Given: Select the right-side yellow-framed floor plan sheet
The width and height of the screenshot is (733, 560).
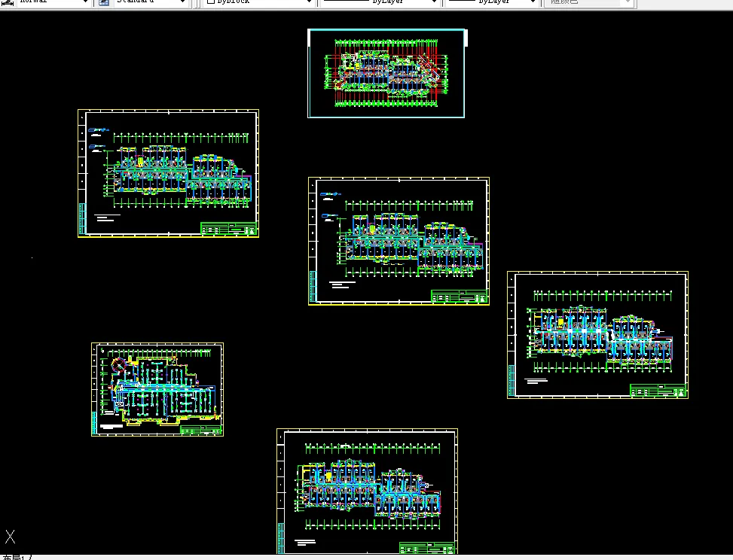Looking at the screenshot, I should (597, 335).
